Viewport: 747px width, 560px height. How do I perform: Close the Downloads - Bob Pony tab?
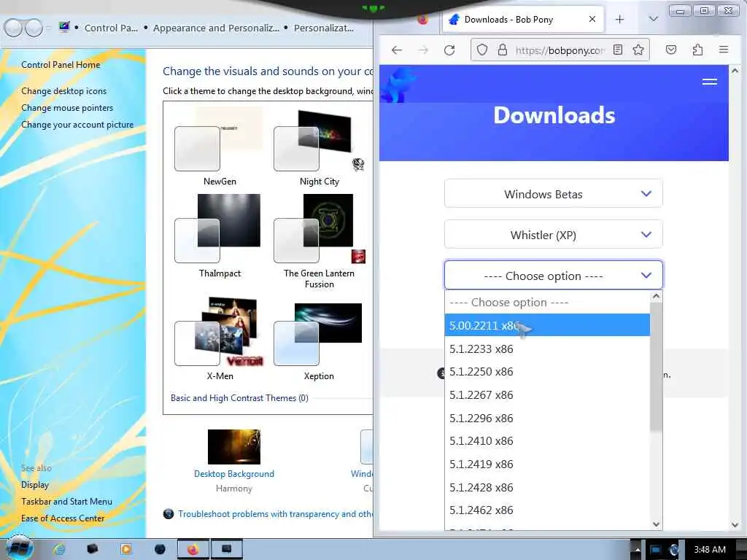[592, 19]
